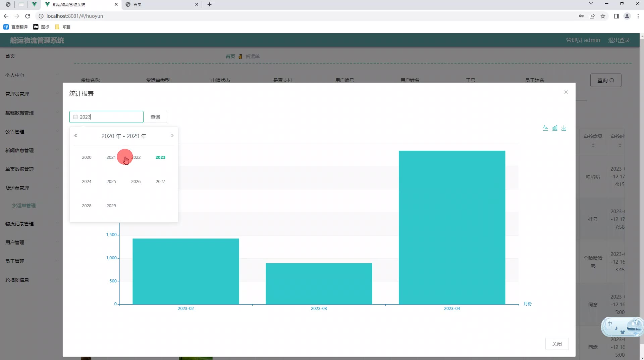Open tab search dropdown arrow
The image size is (644, 360).
tap(591, 4)
